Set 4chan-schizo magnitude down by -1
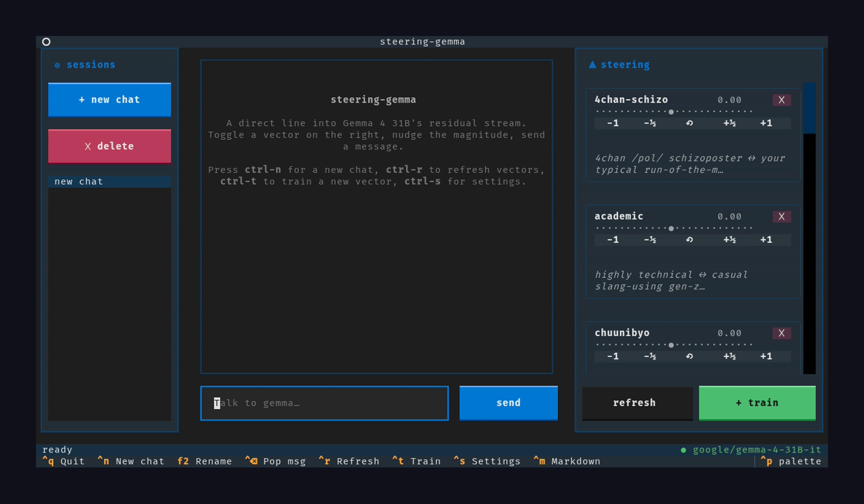This screenshot has height=504, width=864. pyautogui.click(x=613, y=123)
